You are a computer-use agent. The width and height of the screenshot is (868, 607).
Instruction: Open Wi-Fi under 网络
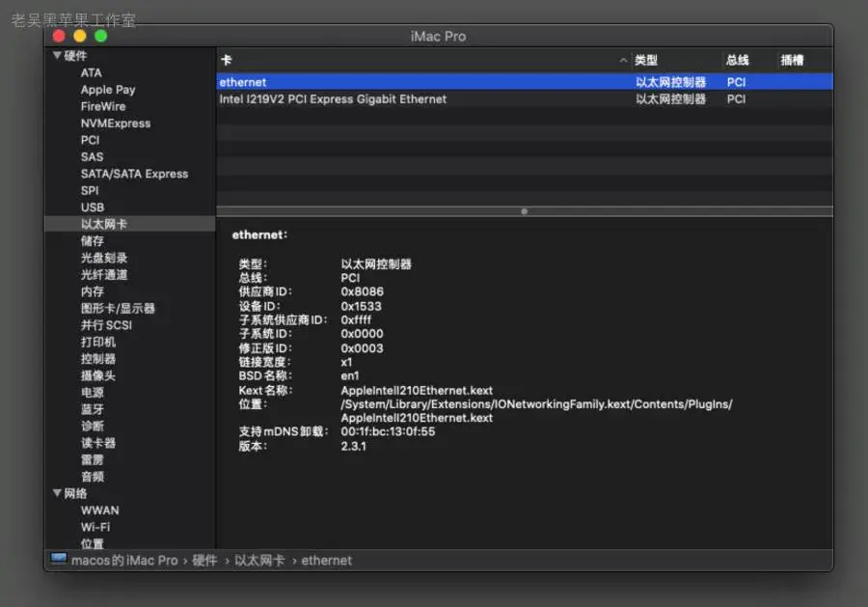tap(95, 527)
